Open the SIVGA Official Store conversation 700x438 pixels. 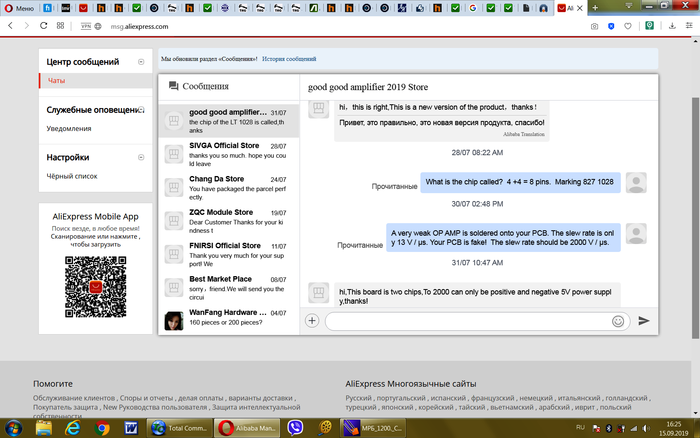pyautogui.click(x=229, y=154)
